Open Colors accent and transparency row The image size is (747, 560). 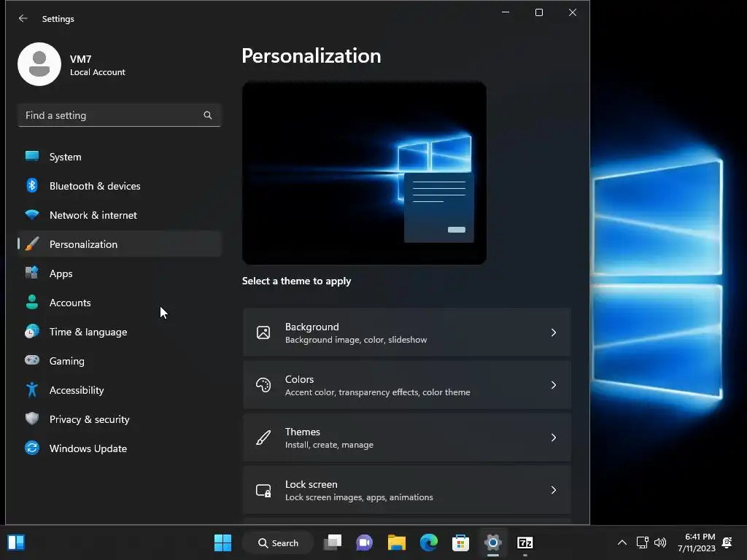tap(407, 385)
